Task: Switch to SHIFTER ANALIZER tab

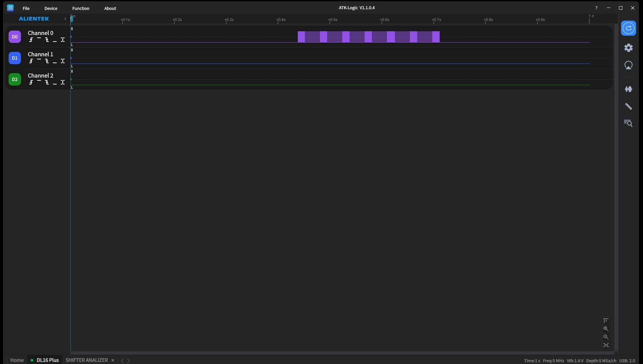Action: [87, 360]
